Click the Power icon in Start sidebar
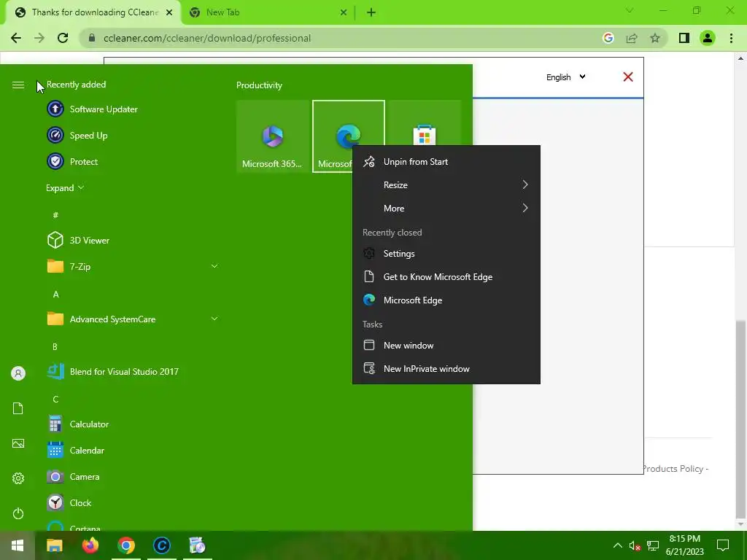 [18, 513]
